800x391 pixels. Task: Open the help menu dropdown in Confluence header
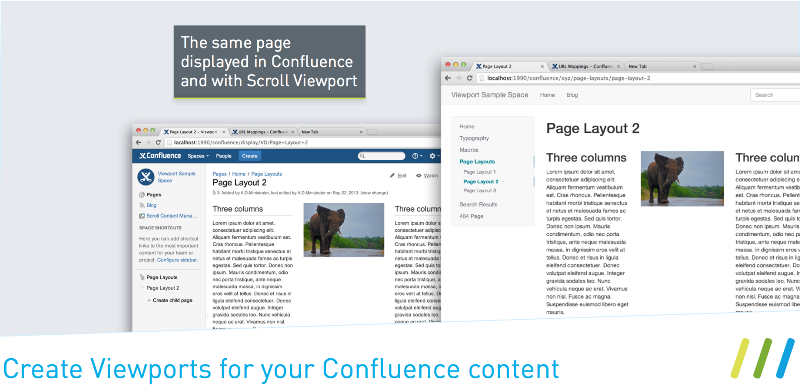(x=417, y=156)
